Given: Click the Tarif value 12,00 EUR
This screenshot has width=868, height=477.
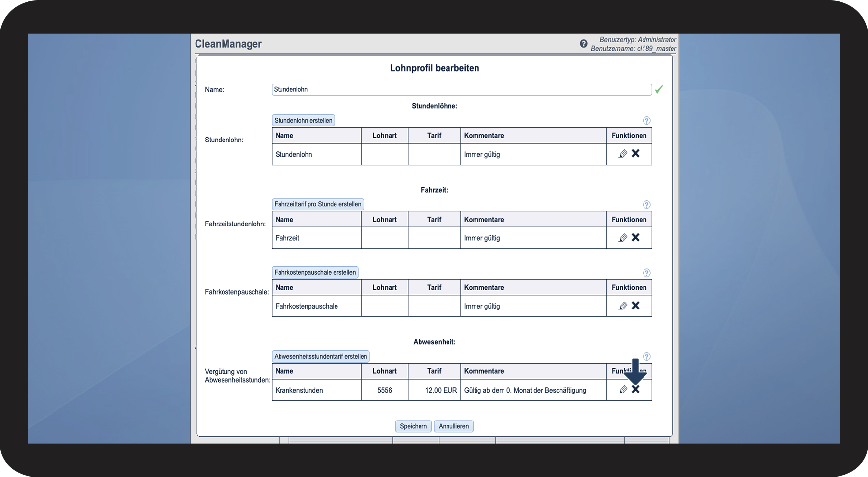Looking at the screenshot, I should pos(441,390).
